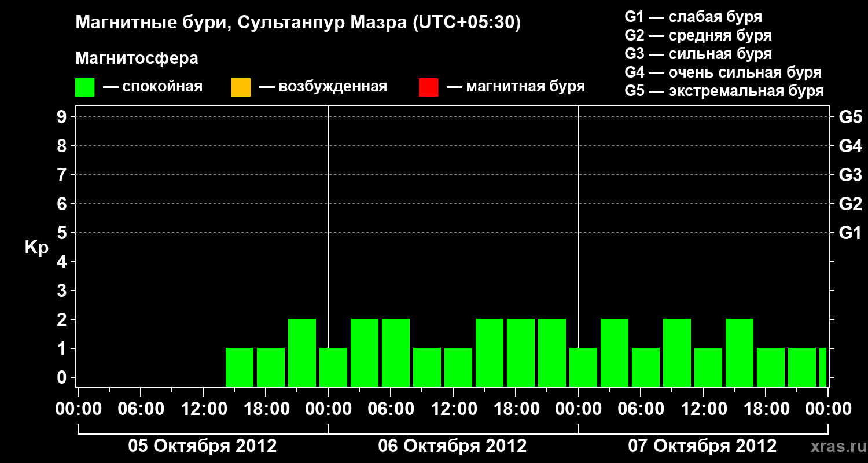Screen dimensions: 868x463
Task: Click the right-axis 'G2' storm level label
Action: coord(851,204)
